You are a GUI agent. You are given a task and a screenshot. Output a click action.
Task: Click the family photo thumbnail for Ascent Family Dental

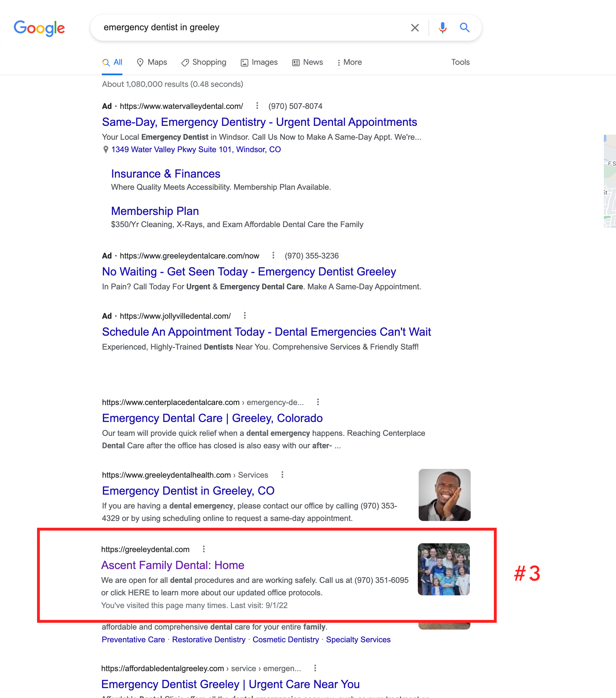point(444,569)
